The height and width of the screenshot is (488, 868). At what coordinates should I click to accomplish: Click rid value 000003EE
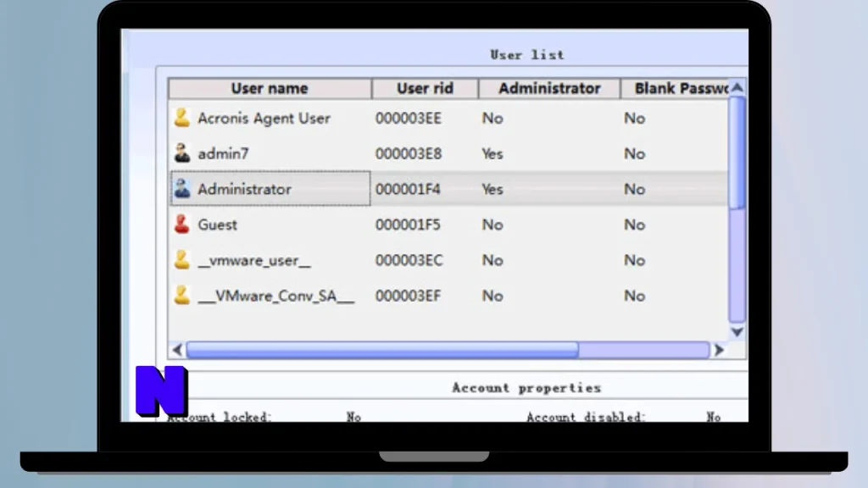click(x=408, y=119)
